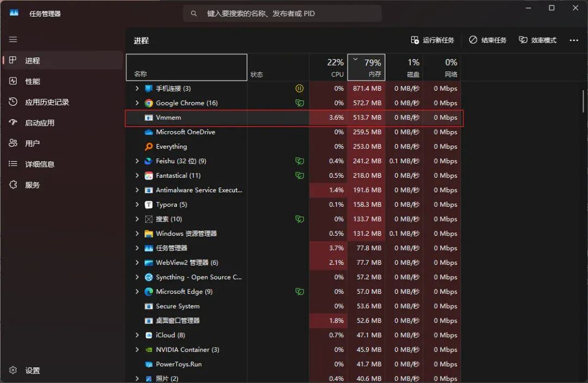Click the Google Chrome icon in process list
Image resolution: width=588 pixels, height=383 pixels.
tap(149, 103)
